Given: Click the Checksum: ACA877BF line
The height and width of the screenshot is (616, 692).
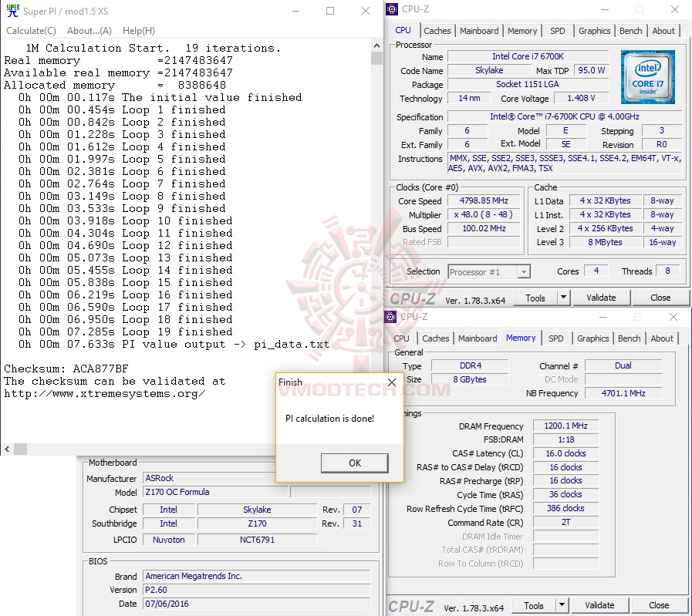Looking at the screenshot, I should pyautogui.click(x=66, y=369).
